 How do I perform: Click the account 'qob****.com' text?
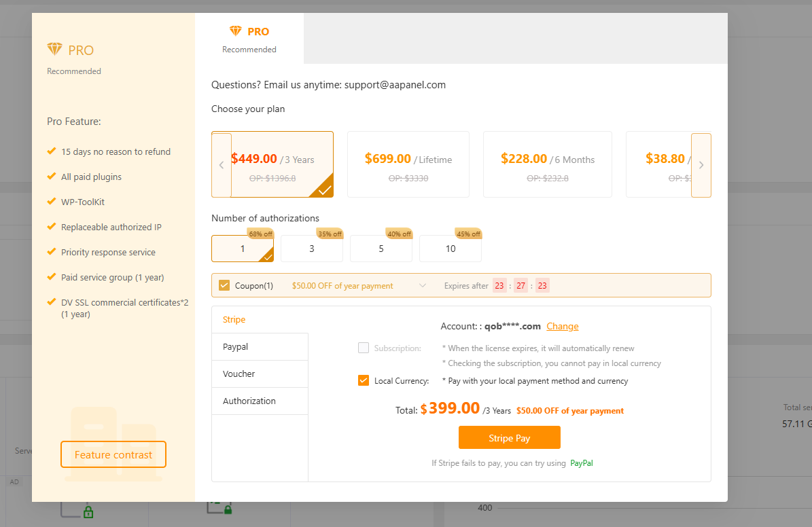pyautogui.click(x=512, y=326)
